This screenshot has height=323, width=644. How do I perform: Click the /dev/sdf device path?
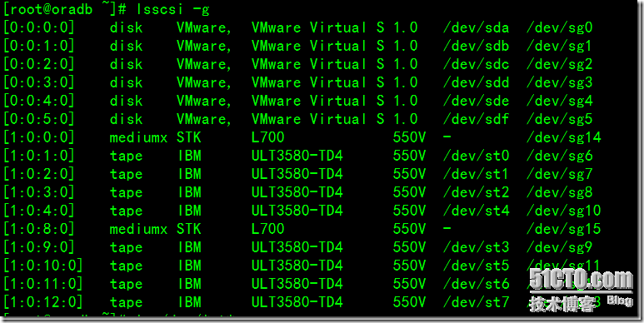click(476, 119)
